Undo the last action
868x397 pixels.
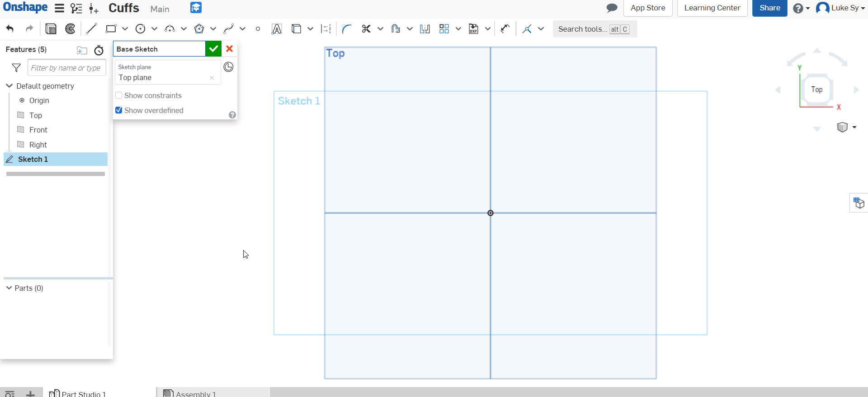tap(10, 29)
